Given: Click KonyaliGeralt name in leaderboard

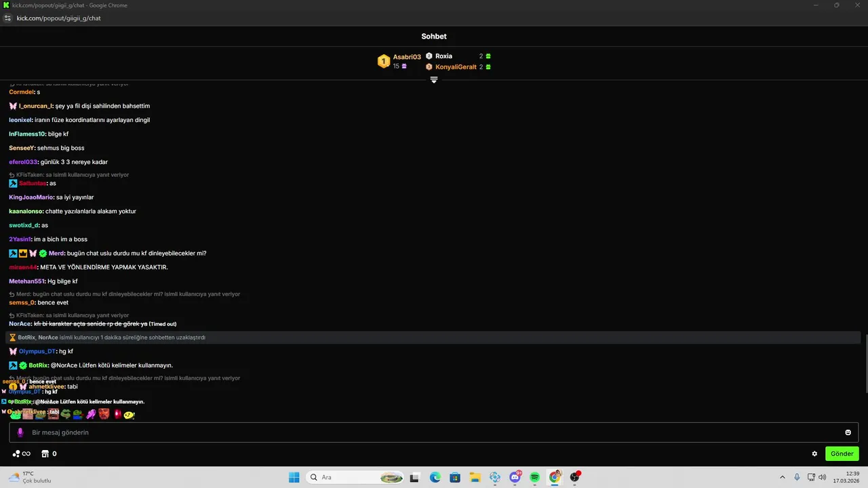Looking at the screenshot, I should (456, 67).
